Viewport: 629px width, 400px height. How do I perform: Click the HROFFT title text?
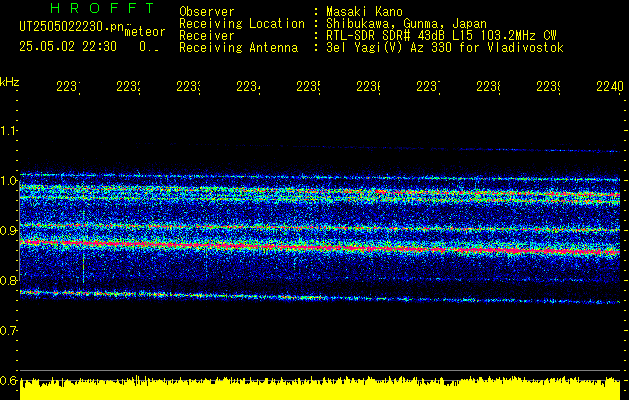(x=102, y=8)
